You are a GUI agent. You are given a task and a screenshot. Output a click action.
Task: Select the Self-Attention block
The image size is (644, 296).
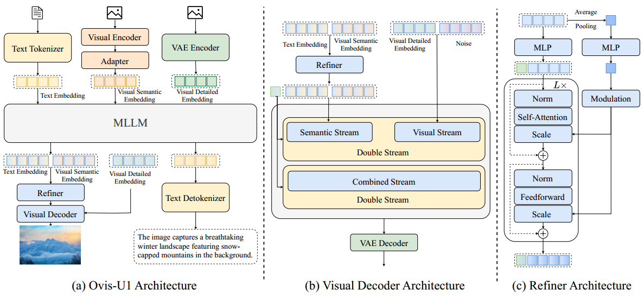[x=543, y=117]
